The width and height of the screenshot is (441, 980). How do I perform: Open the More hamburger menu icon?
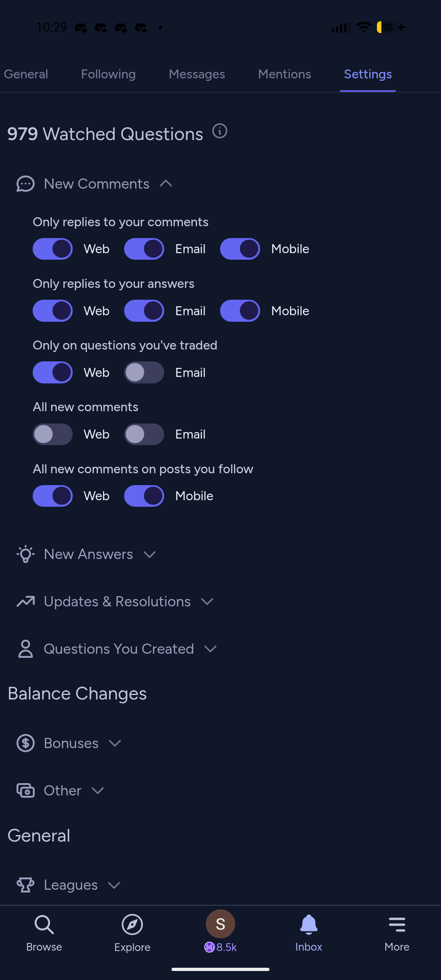[397, 925]
